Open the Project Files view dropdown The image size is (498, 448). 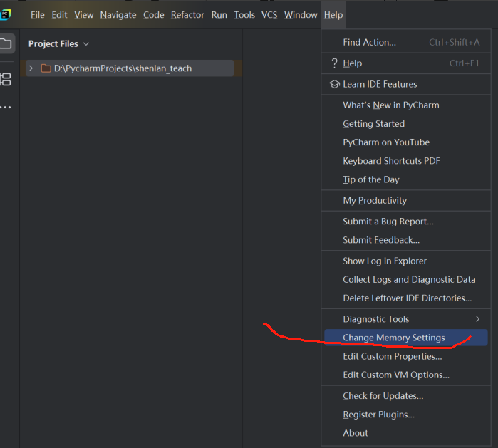(58, 44)
